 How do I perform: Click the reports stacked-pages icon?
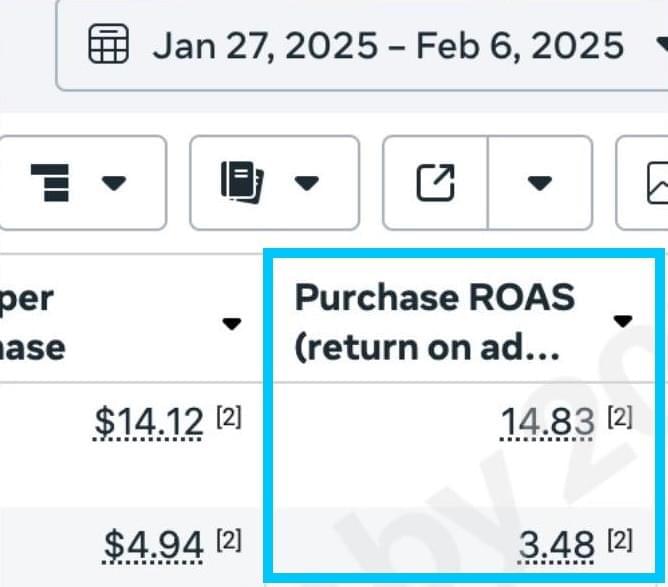[242, 182]
